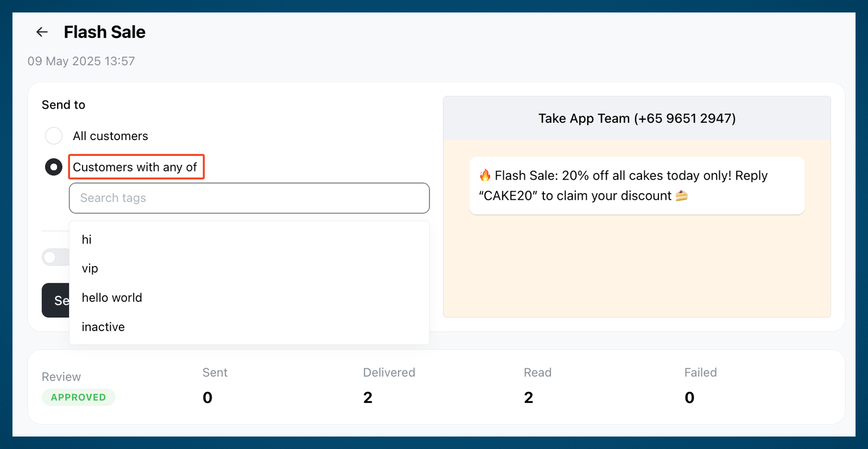Select the All customers radio button
This screenshot has height=449, width=868.
pos(54,136)
